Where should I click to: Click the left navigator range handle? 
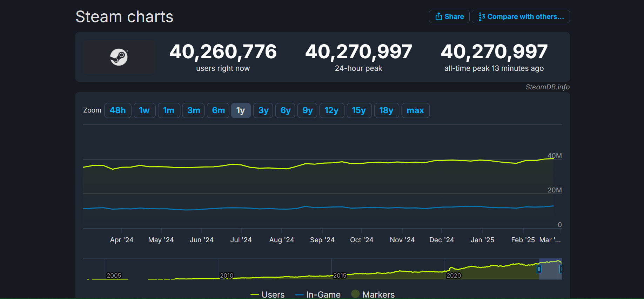click(x=539, y=269)
